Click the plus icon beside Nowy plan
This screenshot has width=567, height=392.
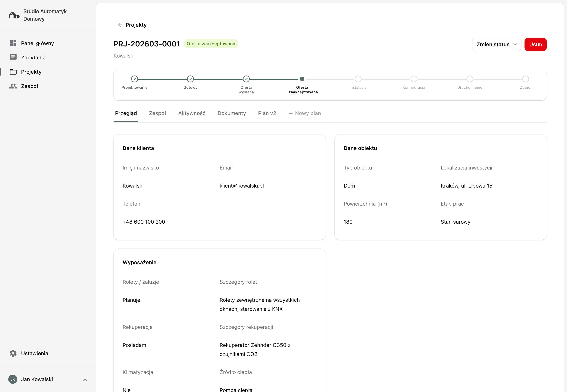tap(291, 114)
